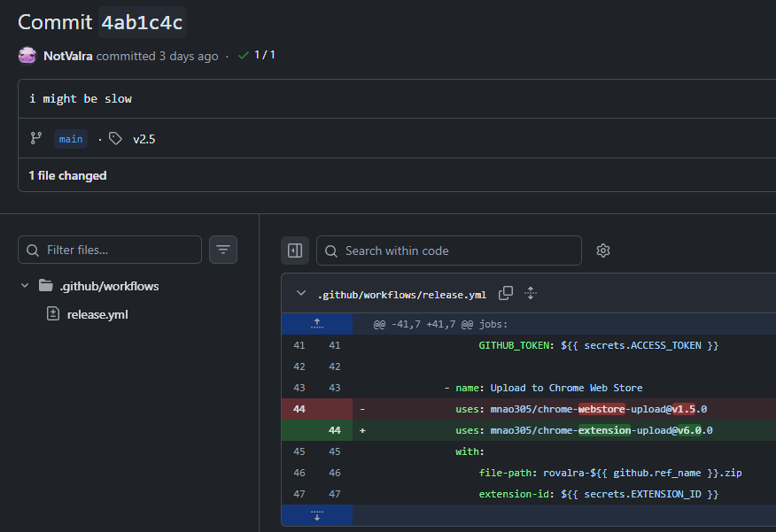
Task: Click the commit message 'i might be slow'
Action: tap(81, 99)
